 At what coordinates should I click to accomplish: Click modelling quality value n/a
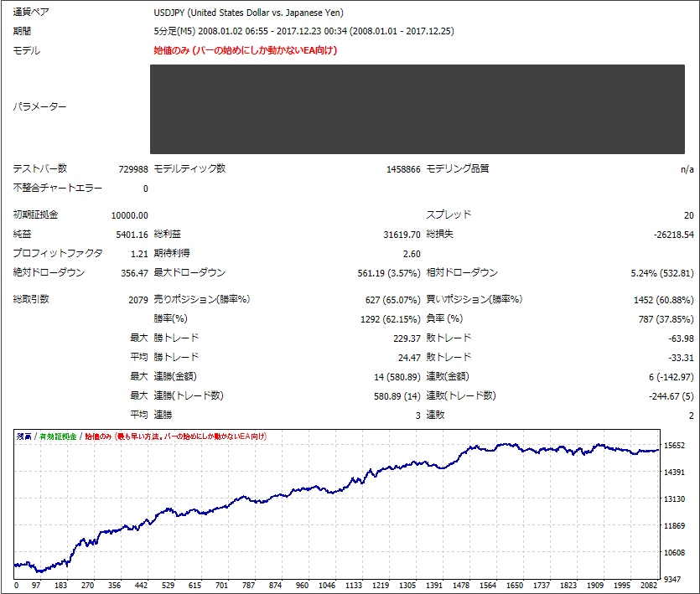pos(687,169)
